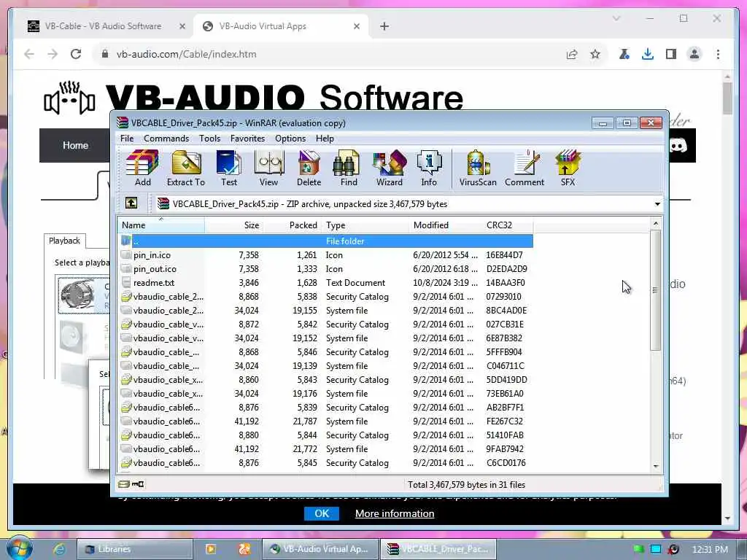The image size is (747, 560).
Task: Open the More information link
Action: 395,513
